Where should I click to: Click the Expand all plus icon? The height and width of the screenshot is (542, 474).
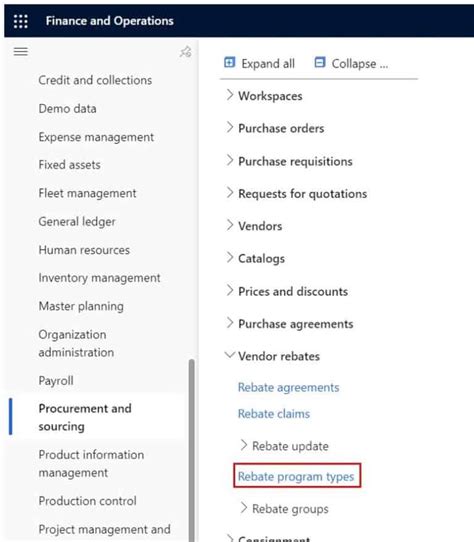click(230, 63)
